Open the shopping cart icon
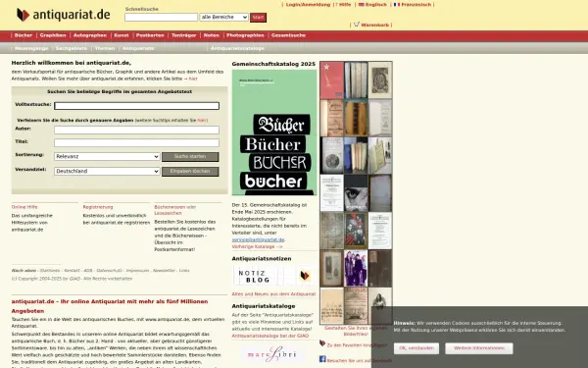The width and height of the screenshot is (588, 368). (x=357, y=25)
